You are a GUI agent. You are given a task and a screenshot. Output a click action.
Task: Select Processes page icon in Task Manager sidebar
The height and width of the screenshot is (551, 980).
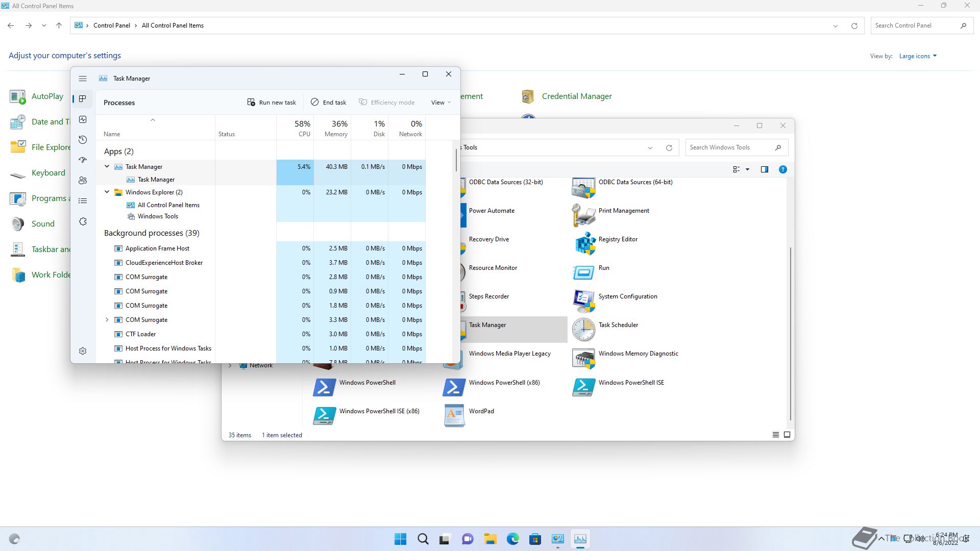[x=83, y=99]
